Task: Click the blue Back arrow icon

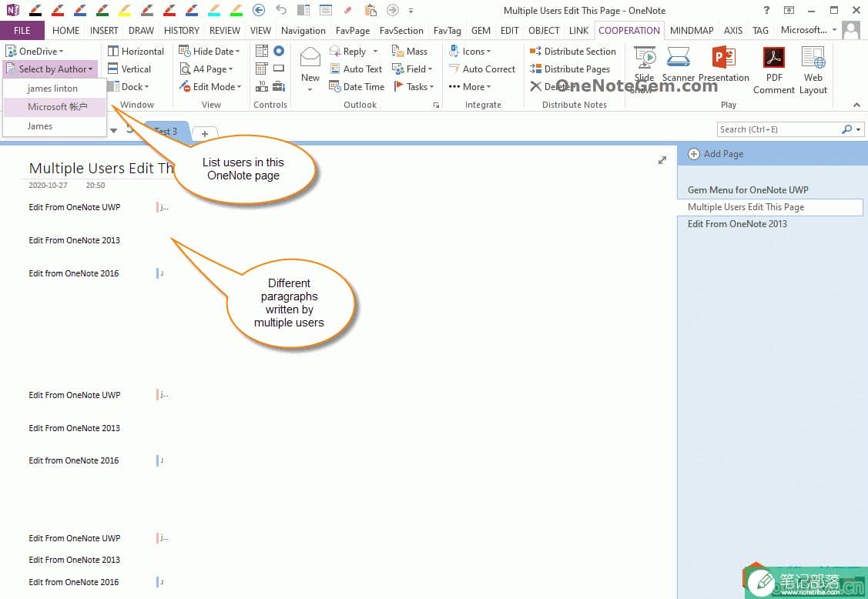Action: [259, 10]
